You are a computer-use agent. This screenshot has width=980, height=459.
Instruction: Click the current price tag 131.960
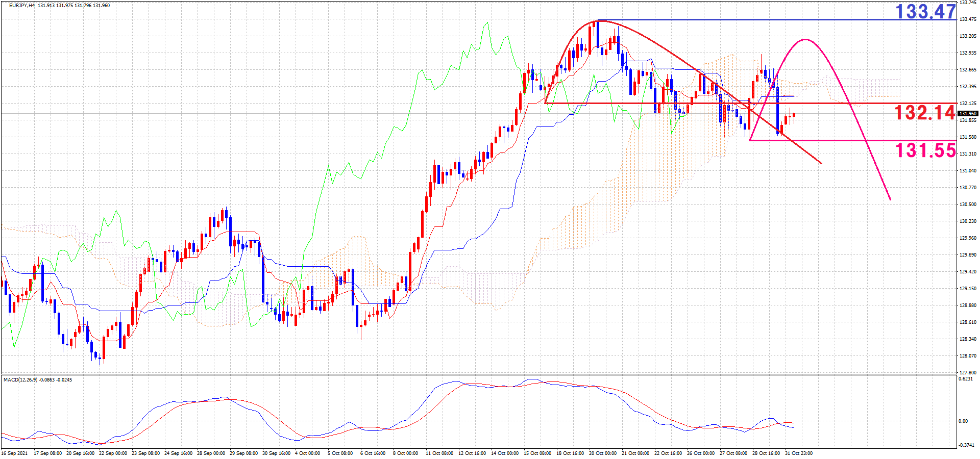(967, 114)
